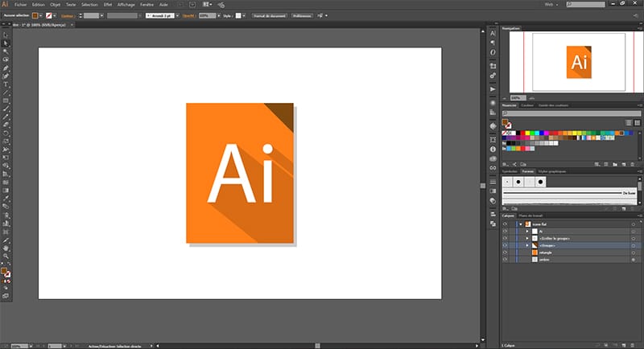Open the Edition menu

click(38, 5)
